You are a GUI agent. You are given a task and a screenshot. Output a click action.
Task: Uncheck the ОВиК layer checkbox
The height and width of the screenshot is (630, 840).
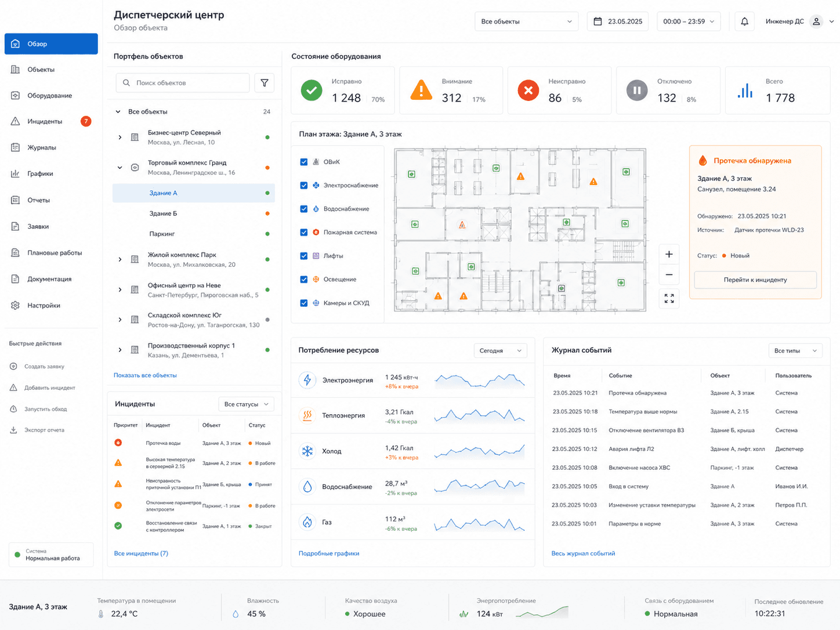(303, 162)
